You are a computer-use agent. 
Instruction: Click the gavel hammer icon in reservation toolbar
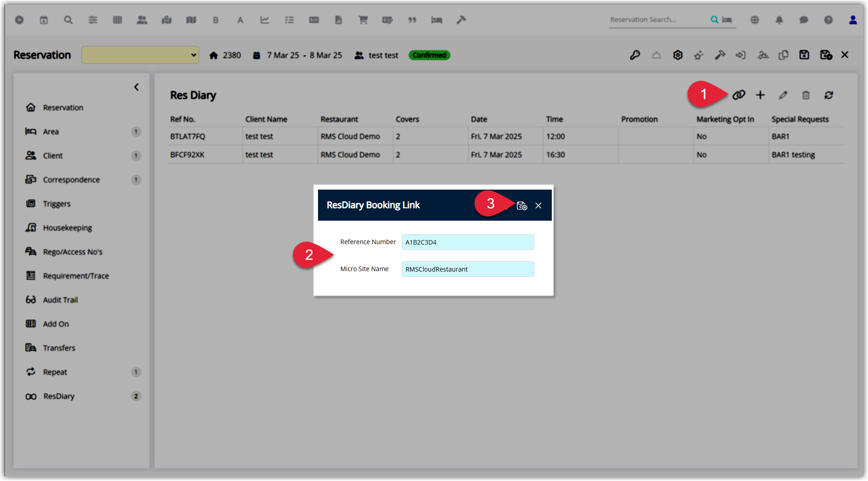click(720, 55)
